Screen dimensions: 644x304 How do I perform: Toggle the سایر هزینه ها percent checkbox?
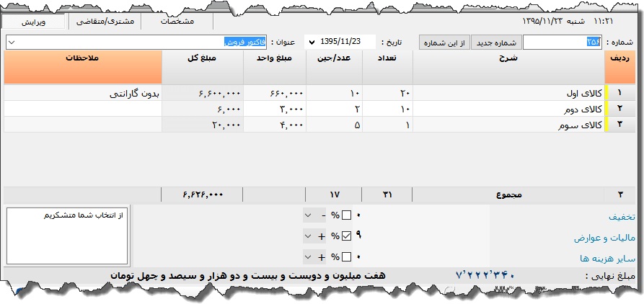pos(347,257)
